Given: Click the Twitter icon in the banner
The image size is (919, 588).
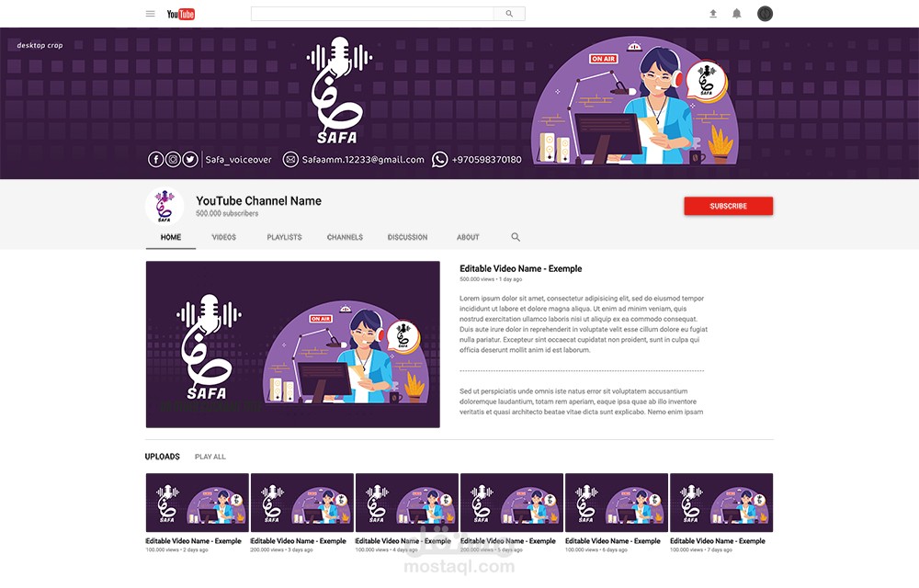Looking at the screenshot, I should (x=190, y=159).
